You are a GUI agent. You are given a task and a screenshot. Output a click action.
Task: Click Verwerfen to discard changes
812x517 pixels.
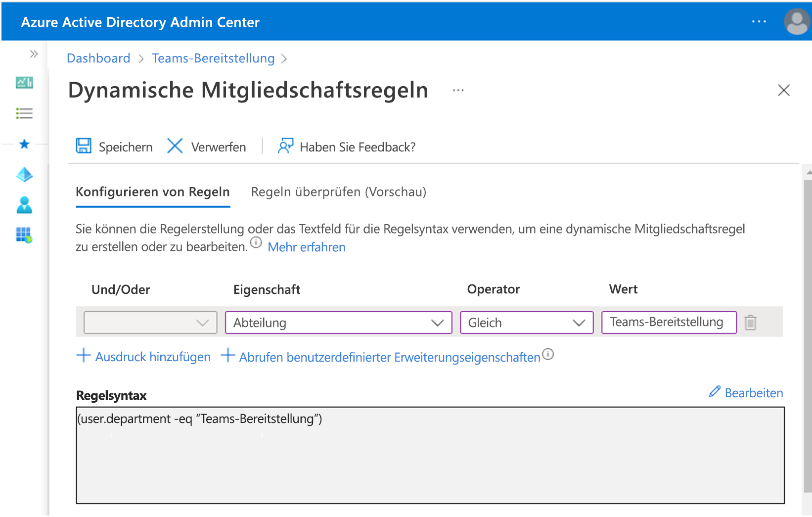pyautogui.click(x=206, y=146)
